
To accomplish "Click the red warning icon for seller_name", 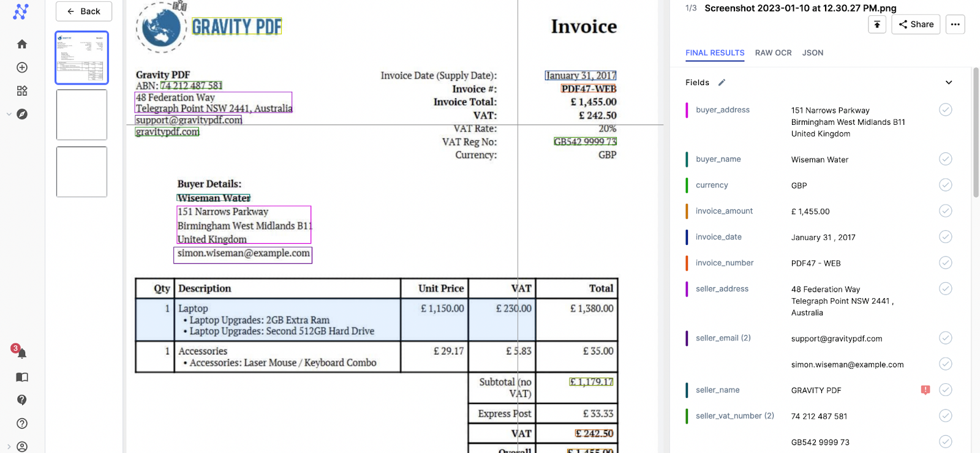I will click(x=925, y=390).
